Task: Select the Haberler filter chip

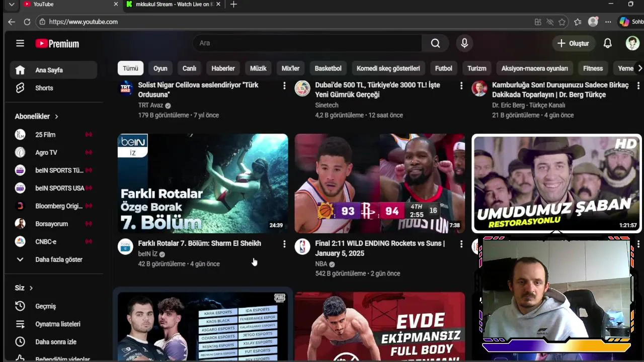Action: pos(223,68)
